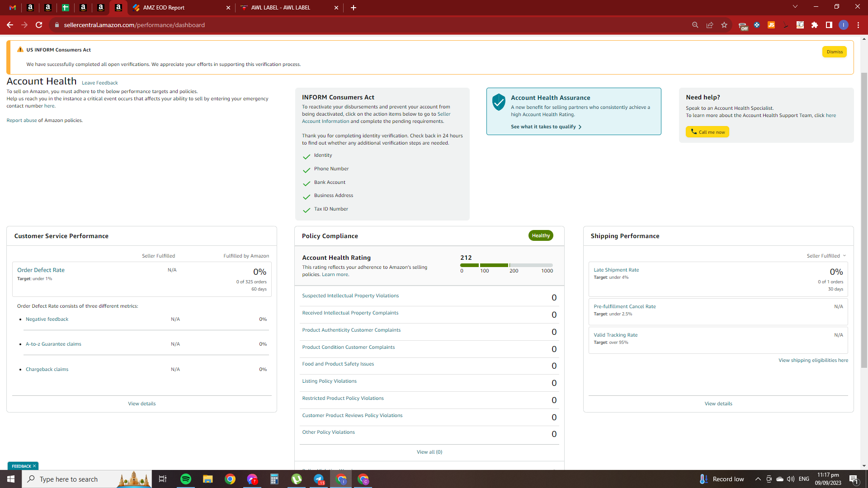Go back to the previous page

pos(10,25)
